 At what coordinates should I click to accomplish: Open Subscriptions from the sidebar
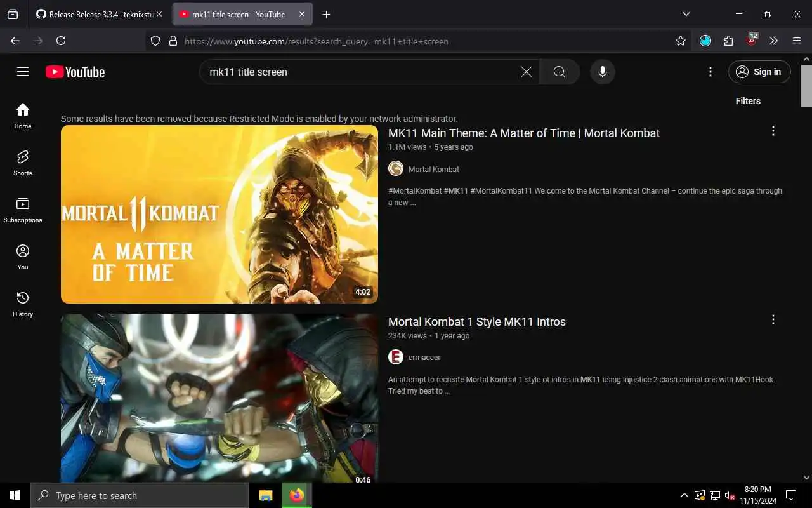pyautogui.click(x=23, y=210)
